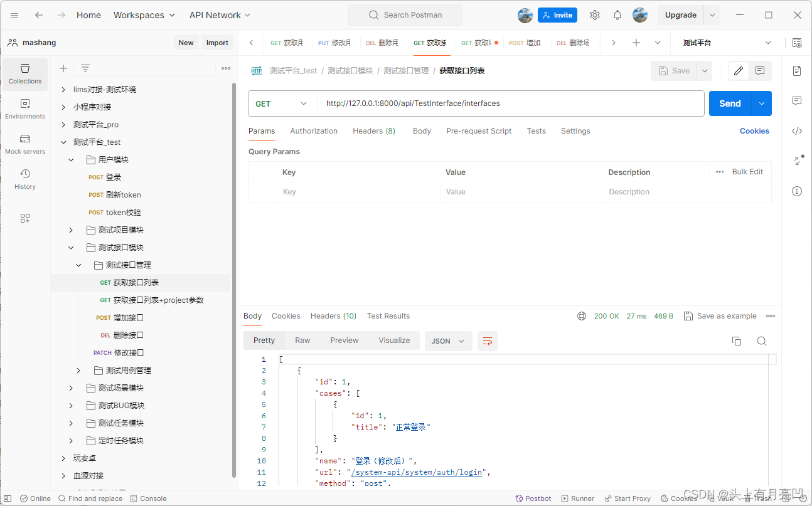Open Environments in the sidebar
Image resolution: width=812 pixels, height=506 pixels.
click(25, 109)
